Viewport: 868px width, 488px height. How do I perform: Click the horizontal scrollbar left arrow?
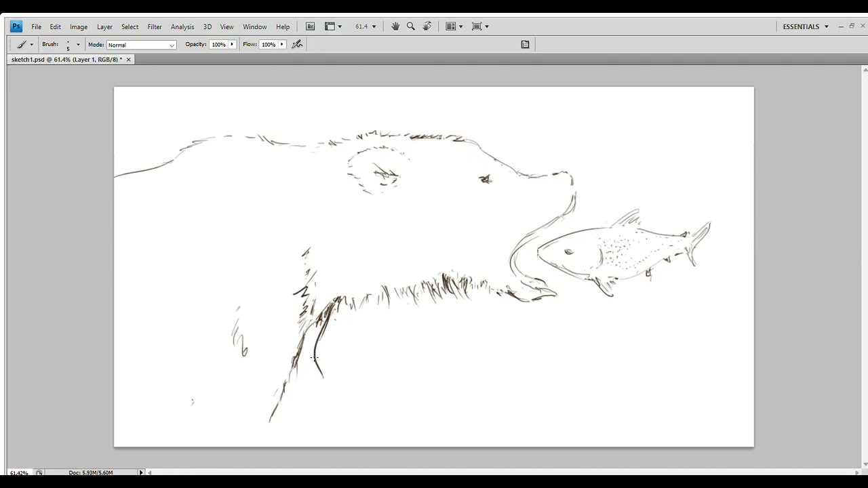[149, 472]
